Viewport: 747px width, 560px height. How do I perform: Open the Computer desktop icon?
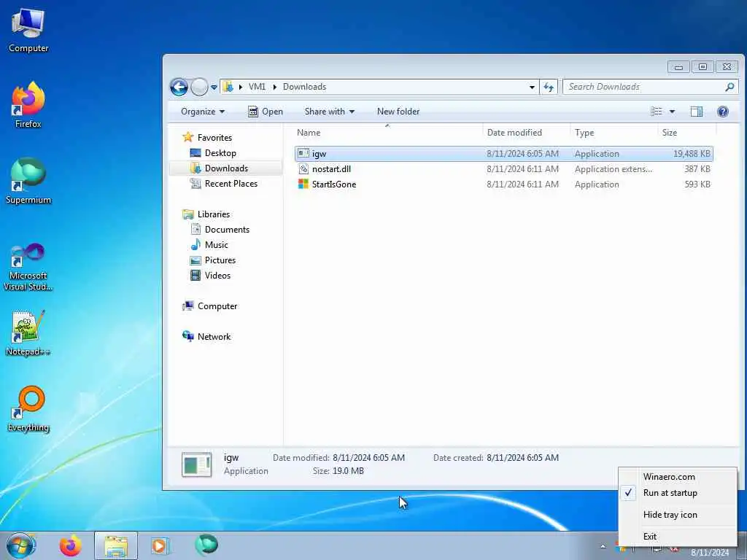tap(28, 31)
